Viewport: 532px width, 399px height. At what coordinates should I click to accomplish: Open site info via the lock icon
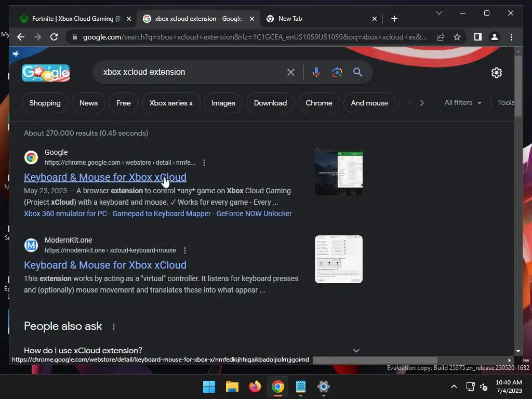pos(75,37)
